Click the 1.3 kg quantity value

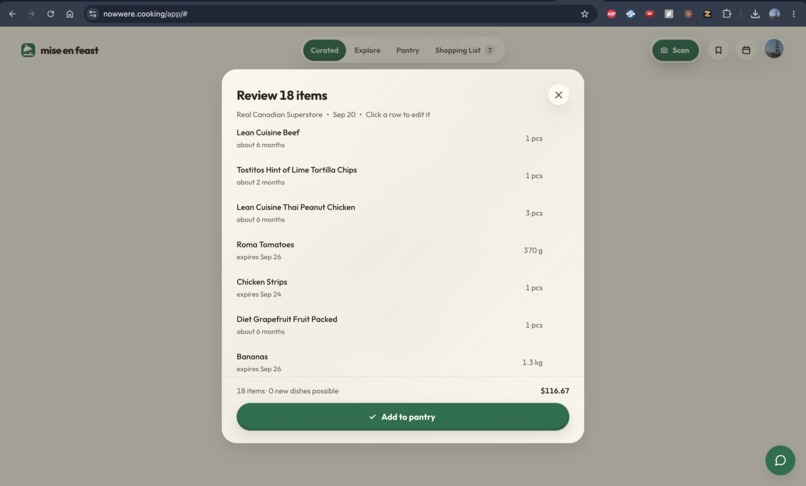(x=532, y=363)
